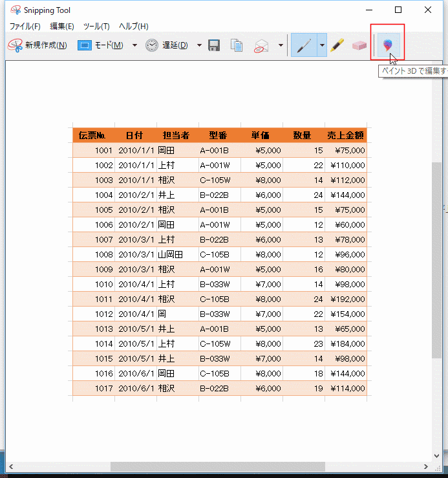Select the pink Eraser tool
The image size is (448, 478).
pos(359,46)
